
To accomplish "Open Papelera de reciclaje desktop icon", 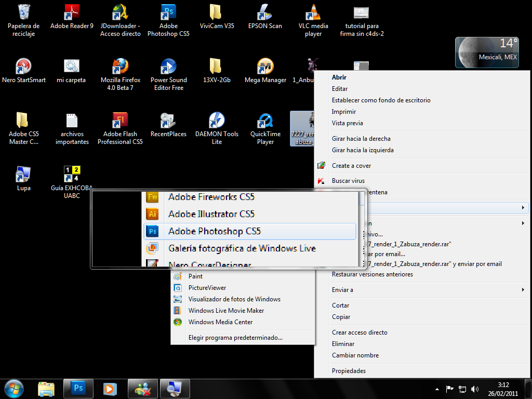I will point(24,20).
